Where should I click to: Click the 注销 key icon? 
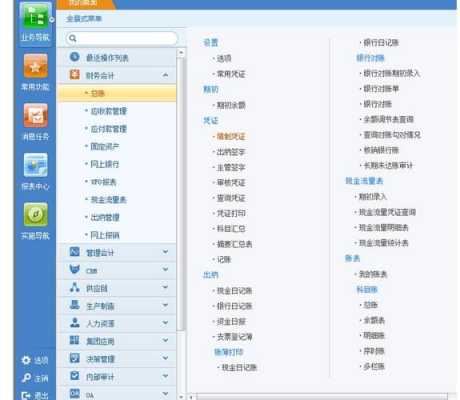click(x=26, y=378)
